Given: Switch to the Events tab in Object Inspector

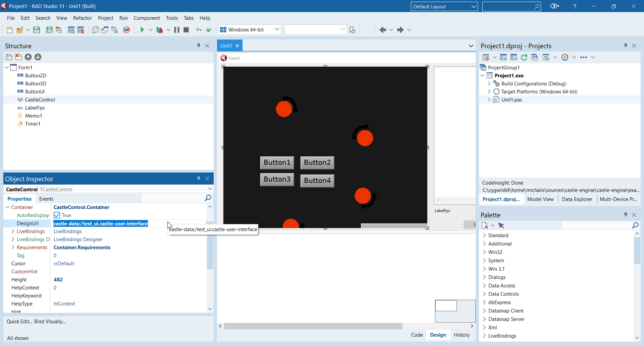Looking at the screenshot, I should coord(46,199).
